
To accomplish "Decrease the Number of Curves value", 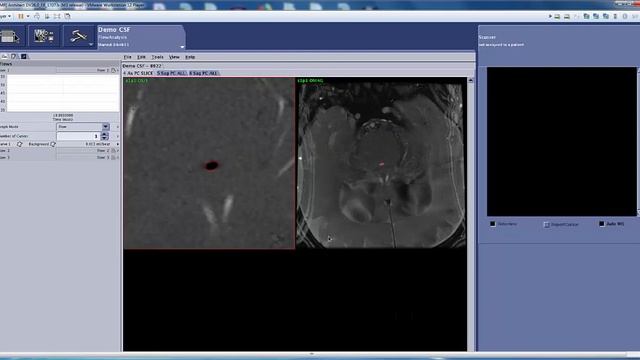I will 104,138.
